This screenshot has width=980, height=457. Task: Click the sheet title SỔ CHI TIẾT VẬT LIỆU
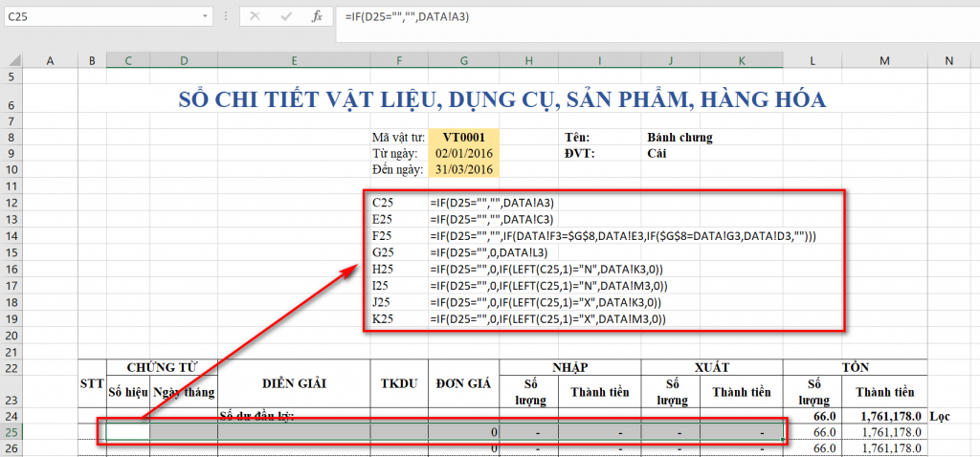(x=501, y=99)
